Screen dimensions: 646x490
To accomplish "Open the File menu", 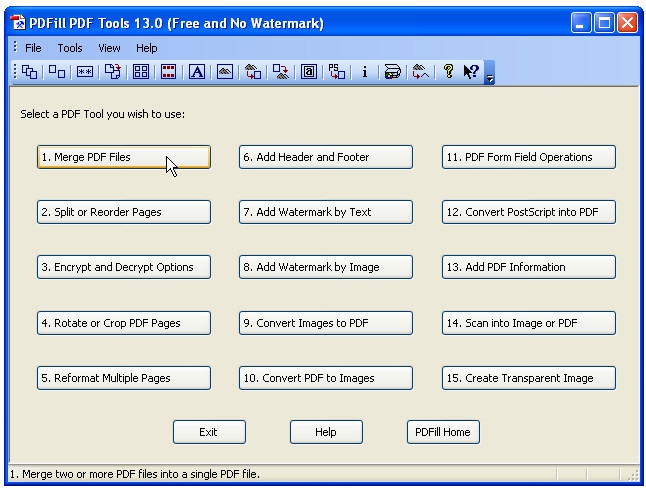I will click(33, 48).
